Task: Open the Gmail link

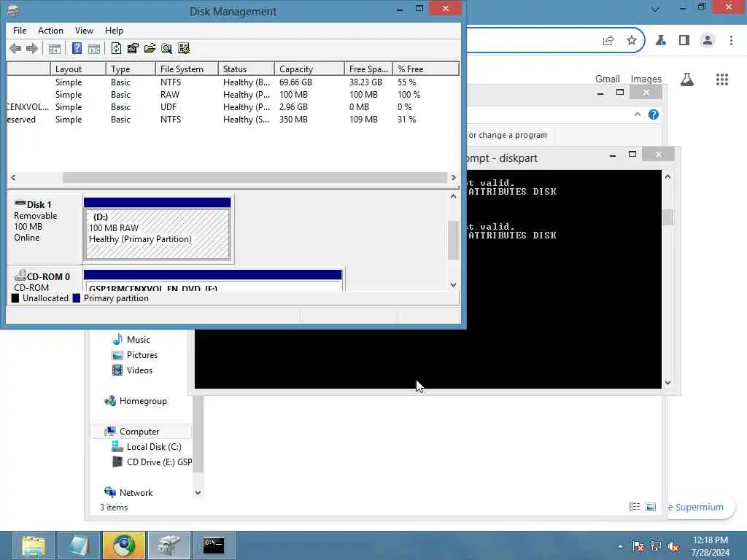Action: tap(608, 79)
